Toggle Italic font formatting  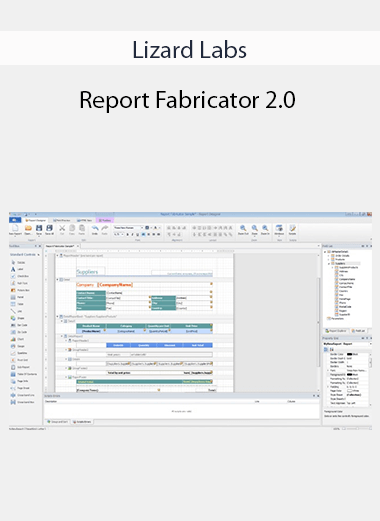[132, 235]
